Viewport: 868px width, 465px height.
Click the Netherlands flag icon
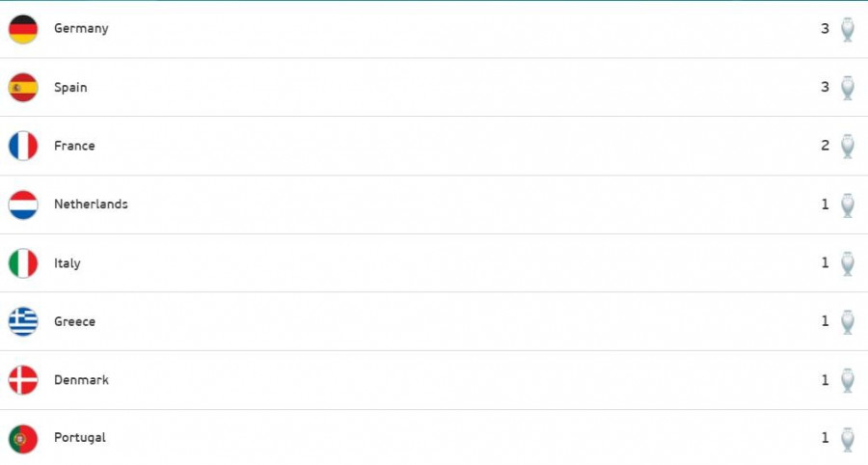pos(23,205)
